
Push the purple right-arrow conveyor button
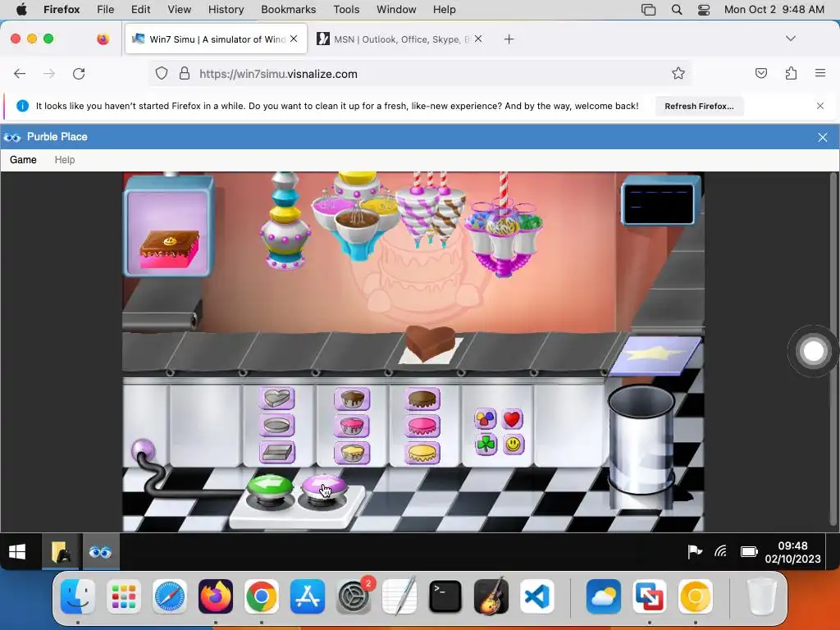pos(323,489)
